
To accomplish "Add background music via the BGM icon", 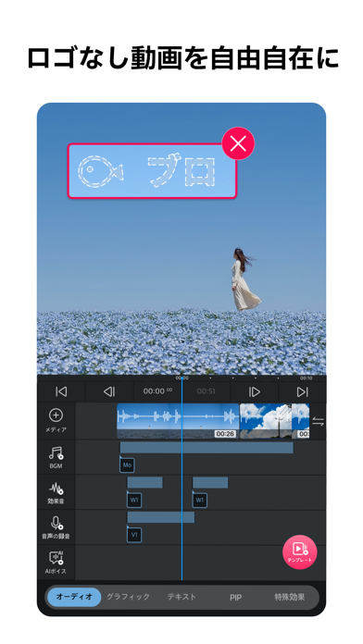I will tap(56, 457).
